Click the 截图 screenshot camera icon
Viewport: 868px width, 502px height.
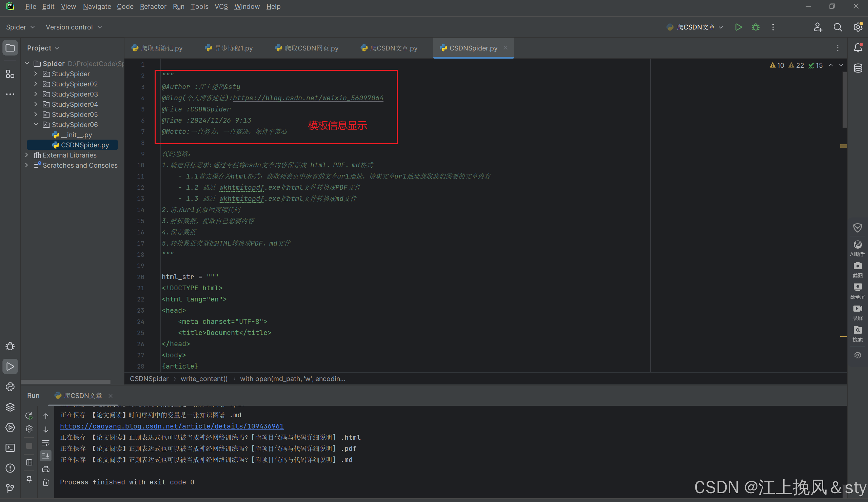coord(857,270)
